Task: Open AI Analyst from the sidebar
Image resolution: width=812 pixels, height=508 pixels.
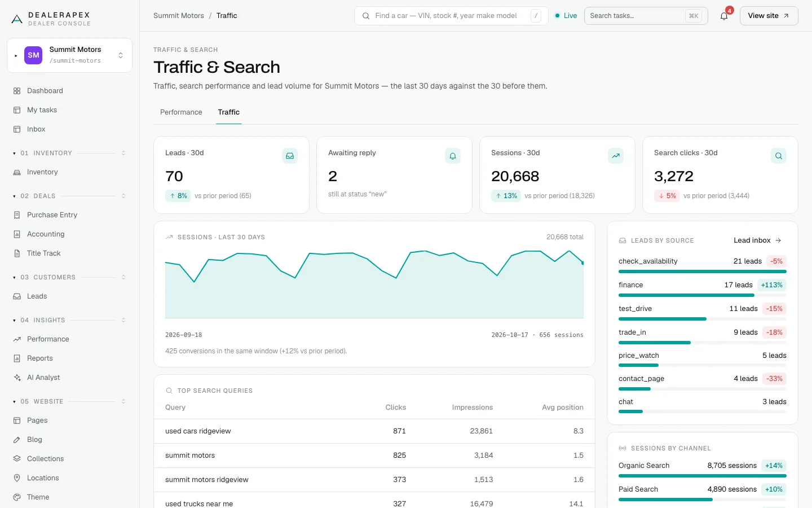Action: point(69,378)
